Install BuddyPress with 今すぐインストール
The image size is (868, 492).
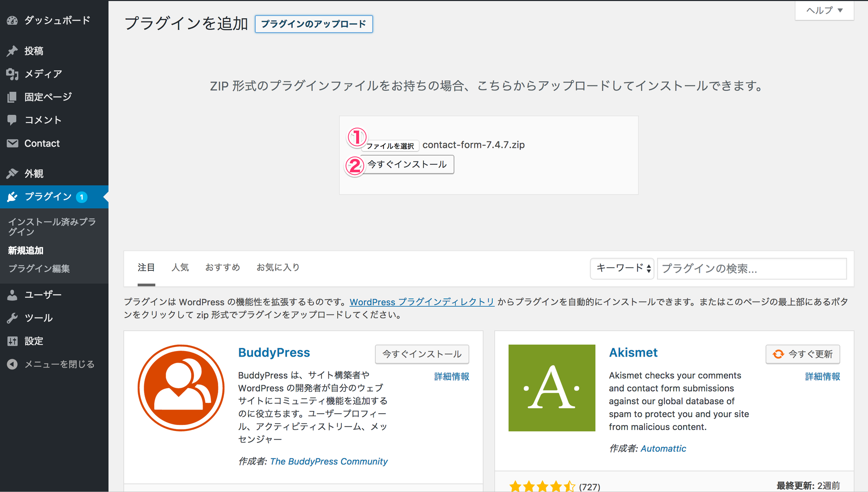pyautogui.click(x=422, y=354)
